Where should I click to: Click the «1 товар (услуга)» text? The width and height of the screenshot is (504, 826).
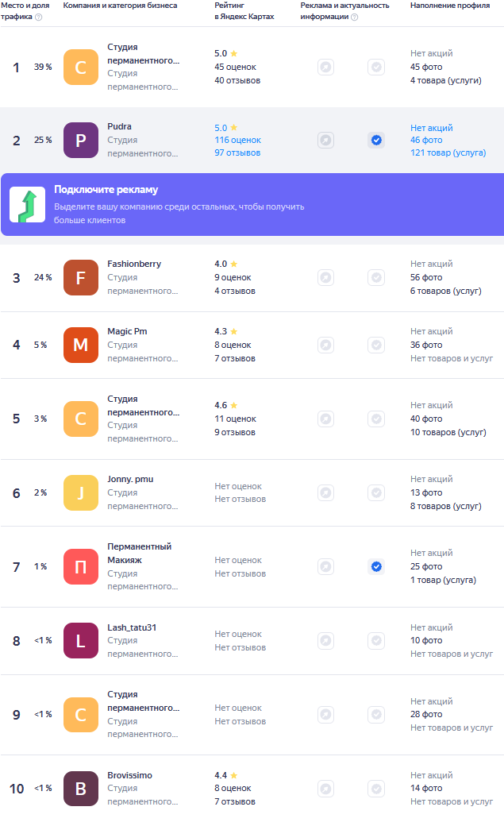click(443, 580)
